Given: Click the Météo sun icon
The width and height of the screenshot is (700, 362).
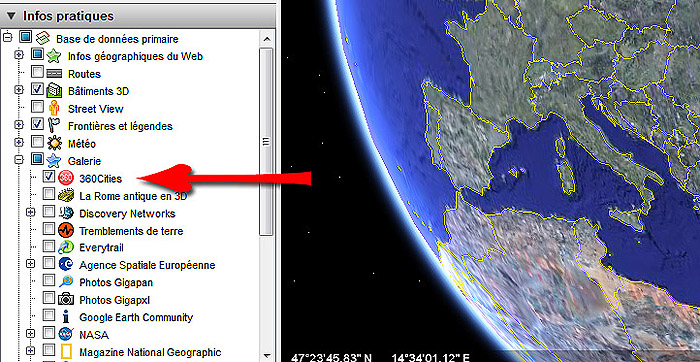Looking at the screenshot, I should coord(54,143).
